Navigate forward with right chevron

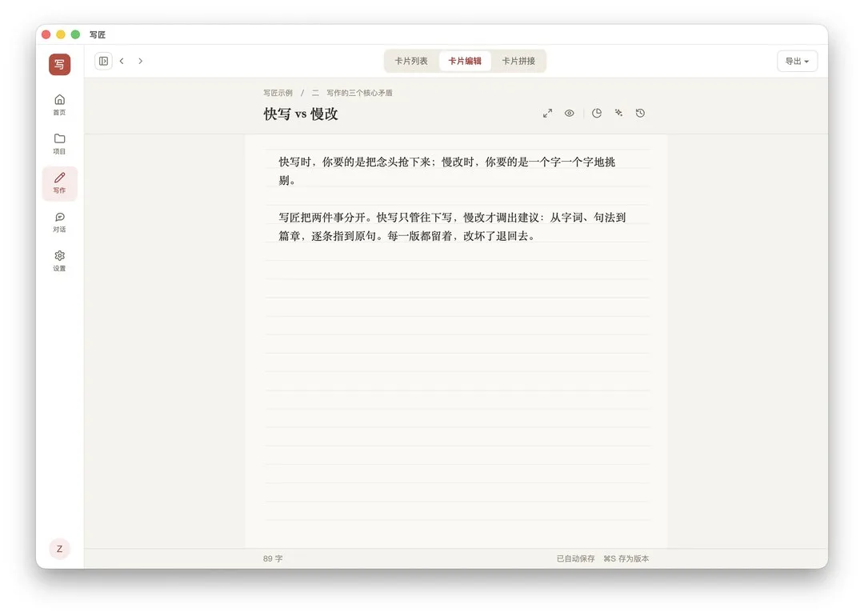click(141, 61)
